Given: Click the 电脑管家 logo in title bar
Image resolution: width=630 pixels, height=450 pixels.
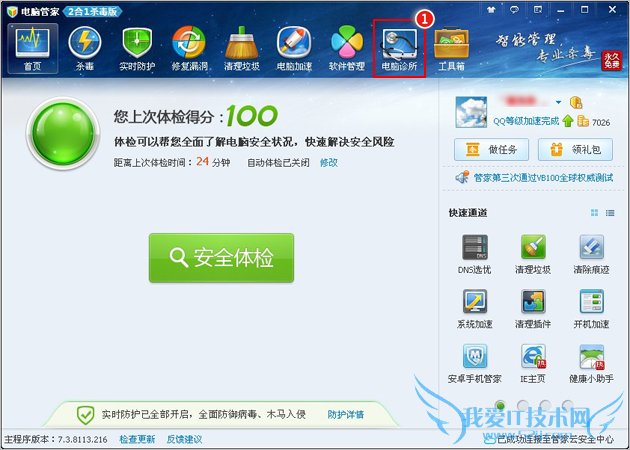Looking at the screenshot, I should coord(12,11).
